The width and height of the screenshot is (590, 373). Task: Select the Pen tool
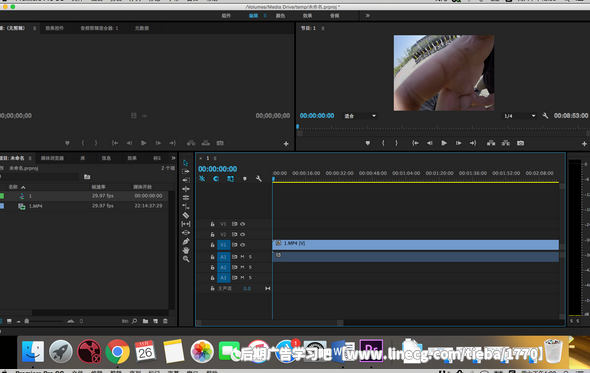tap(186, 242)
